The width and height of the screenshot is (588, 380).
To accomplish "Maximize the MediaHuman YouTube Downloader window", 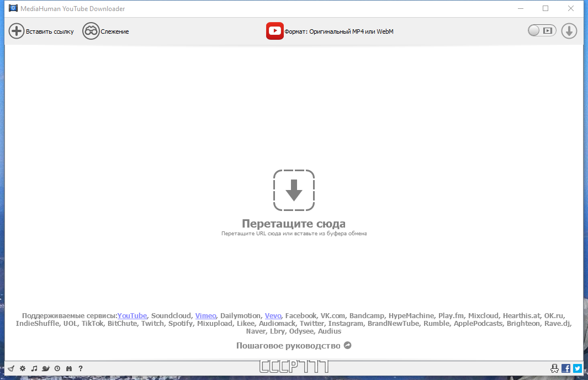I will click(x=545, y=8).
